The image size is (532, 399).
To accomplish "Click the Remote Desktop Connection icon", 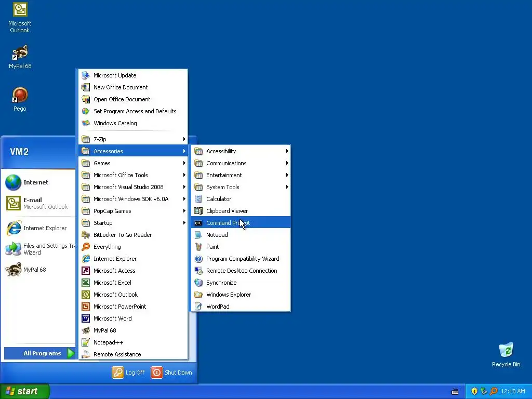I will click(198, 270).
